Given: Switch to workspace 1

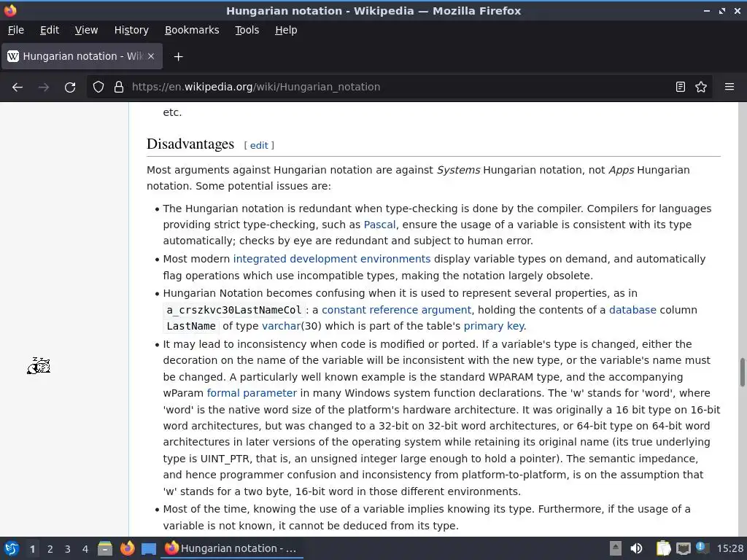Looking at the screenshot, I should pyautogui.click(x=32, y=549).
